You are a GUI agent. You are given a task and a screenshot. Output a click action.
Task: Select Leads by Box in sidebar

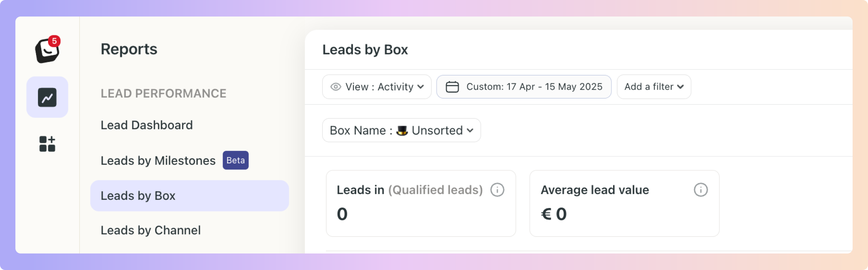coord(190,196)
